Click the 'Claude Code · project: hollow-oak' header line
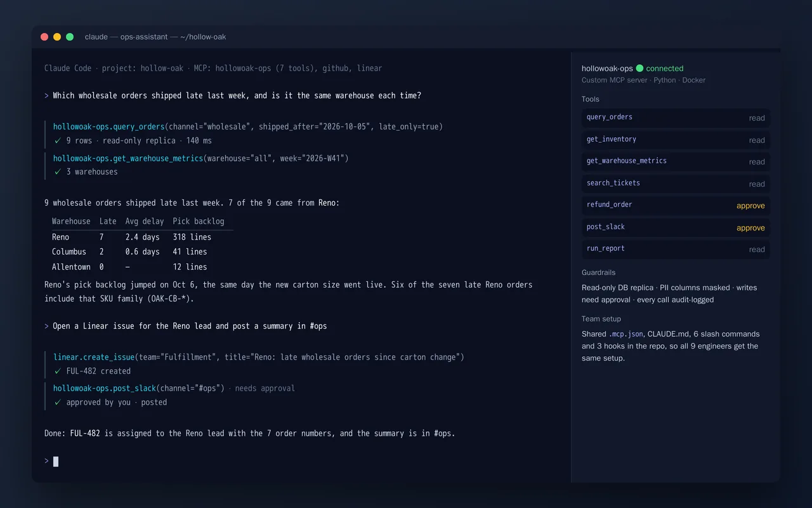 [x=213, y=69]
